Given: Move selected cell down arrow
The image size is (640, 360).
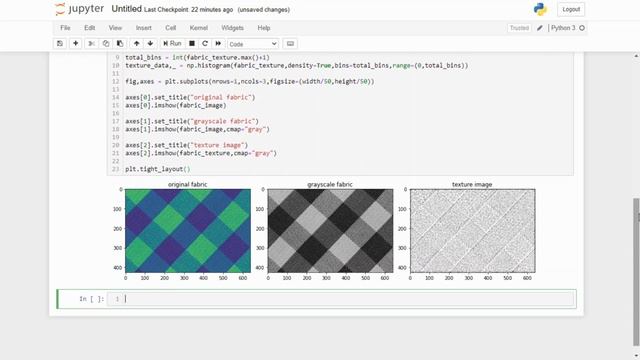Looking at the screenshot, I should [150, 44].
